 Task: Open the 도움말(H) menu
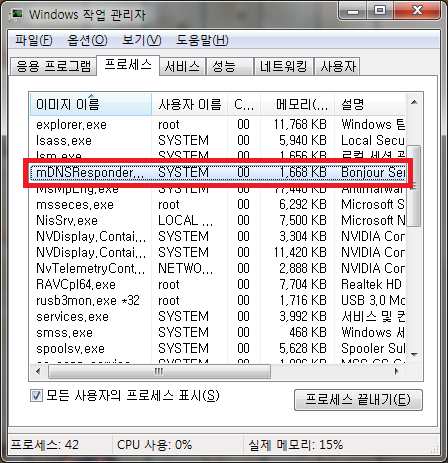tap(202, 41)
